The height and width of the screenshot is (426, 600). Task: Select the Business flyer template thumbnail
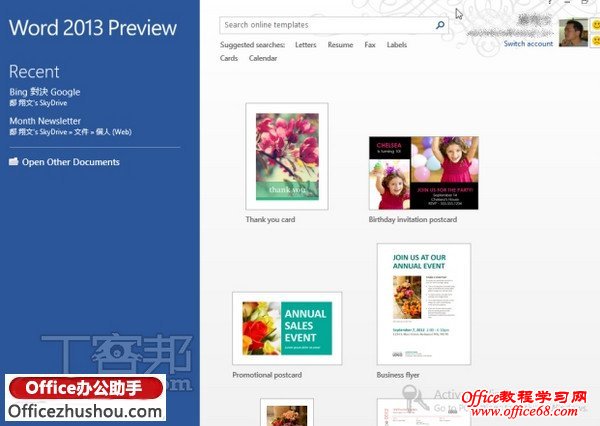point(424,304)
